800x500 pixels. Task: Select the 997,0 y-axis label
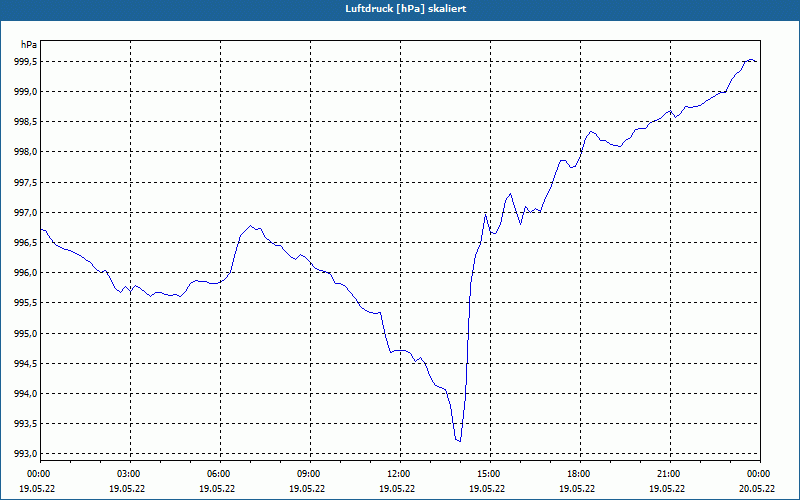[x=26, y=213]
